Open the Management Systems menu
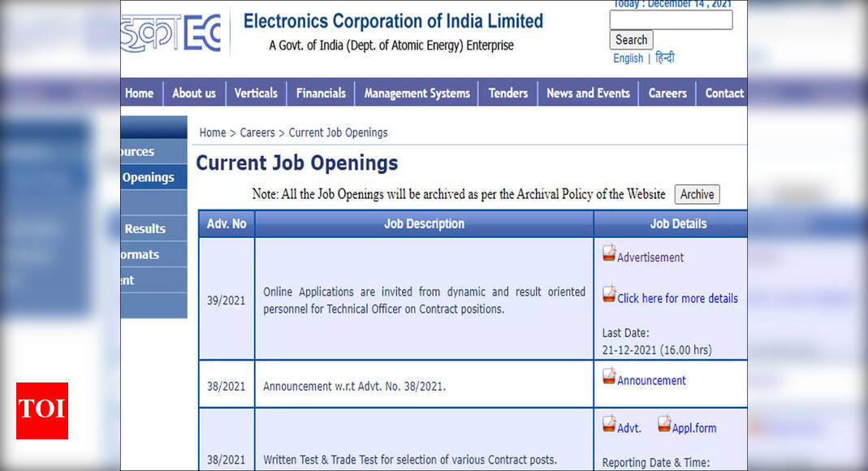The image size is (868, 471). click(x=417, y=93)
